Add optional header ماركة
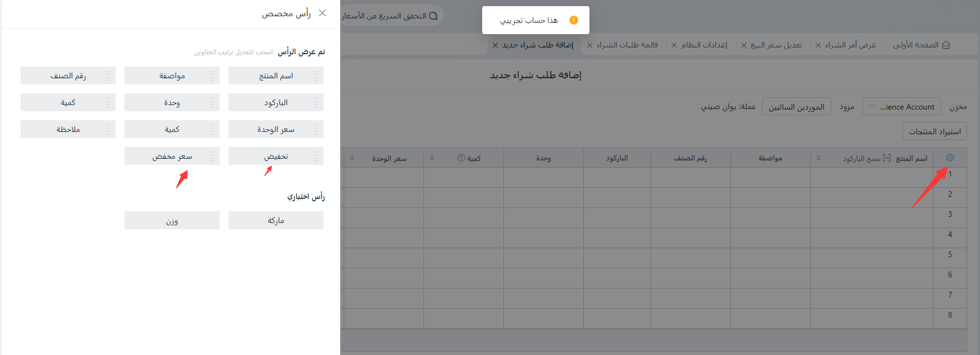Screen dimensions: 980x355 tap(276, 220)
